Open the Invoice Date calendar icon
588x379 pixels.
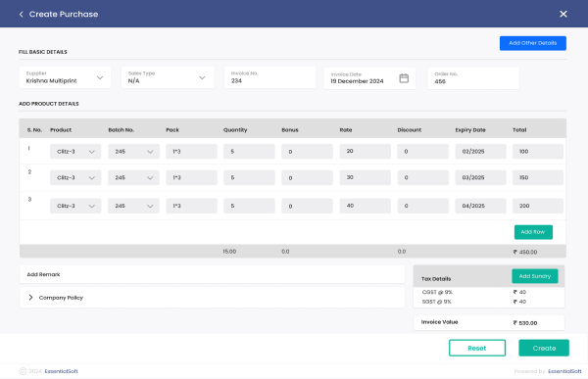(x=404, y=78)
